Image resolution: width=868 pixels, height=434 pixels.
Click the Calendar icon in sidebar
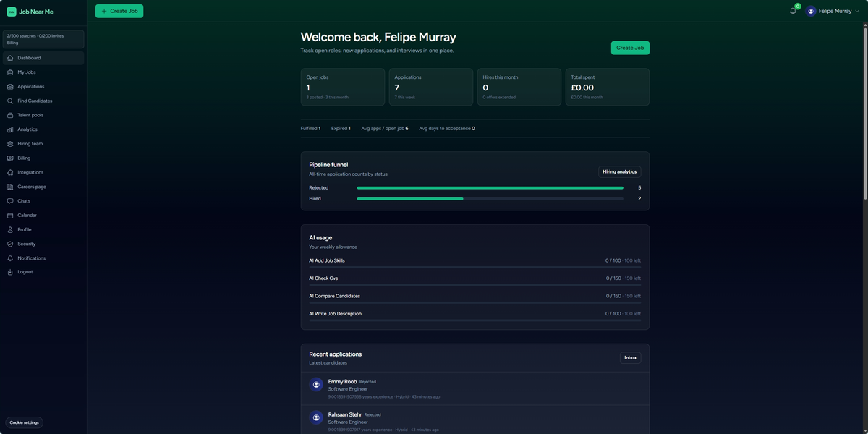[x=10, y=216]
